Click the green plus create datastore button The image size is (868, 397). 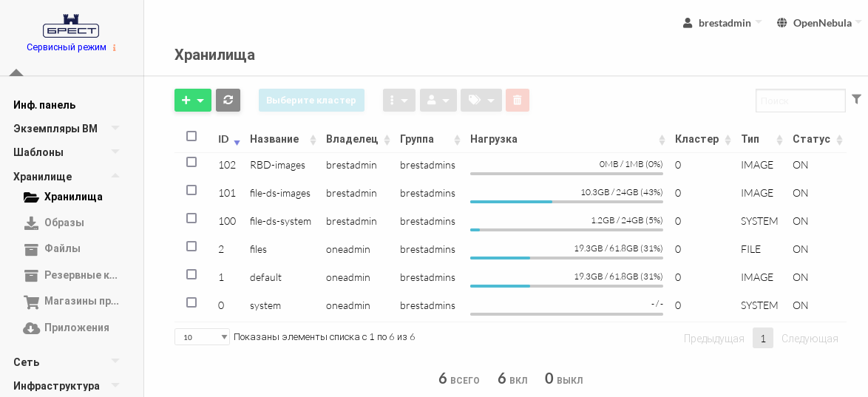(192, 101)
